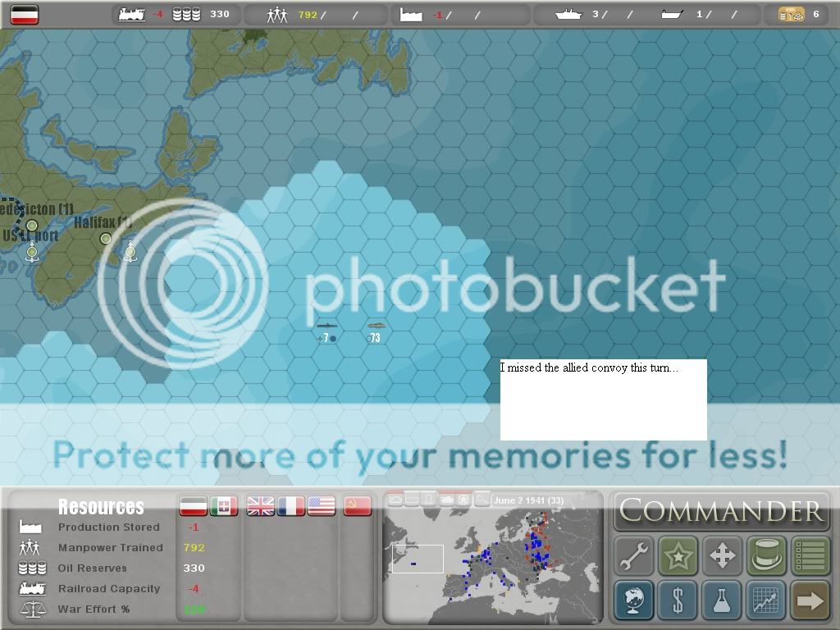The image size is (840, 630).
Task: Open the flask research button
Action: [722, 600]
